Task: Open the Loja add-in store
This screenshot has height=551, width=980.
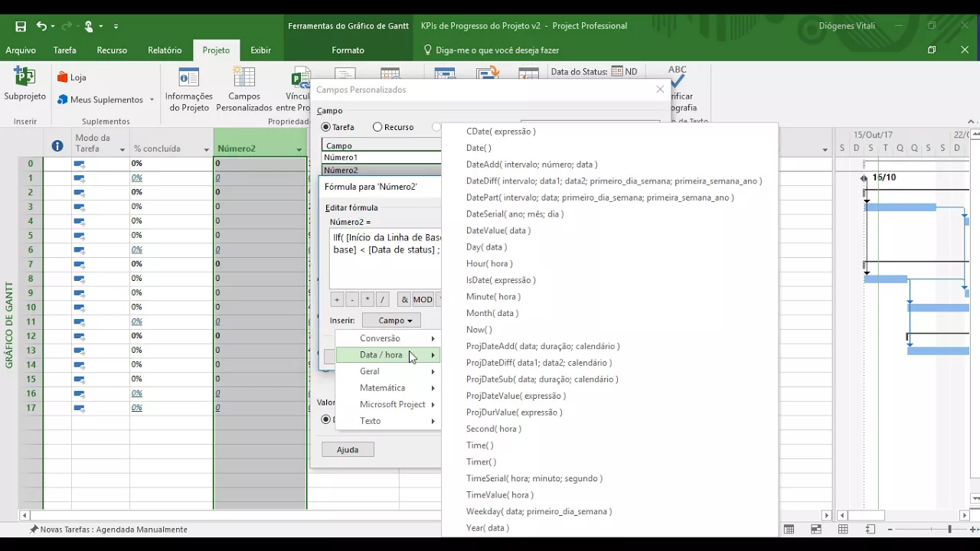Action: (71, 77)
